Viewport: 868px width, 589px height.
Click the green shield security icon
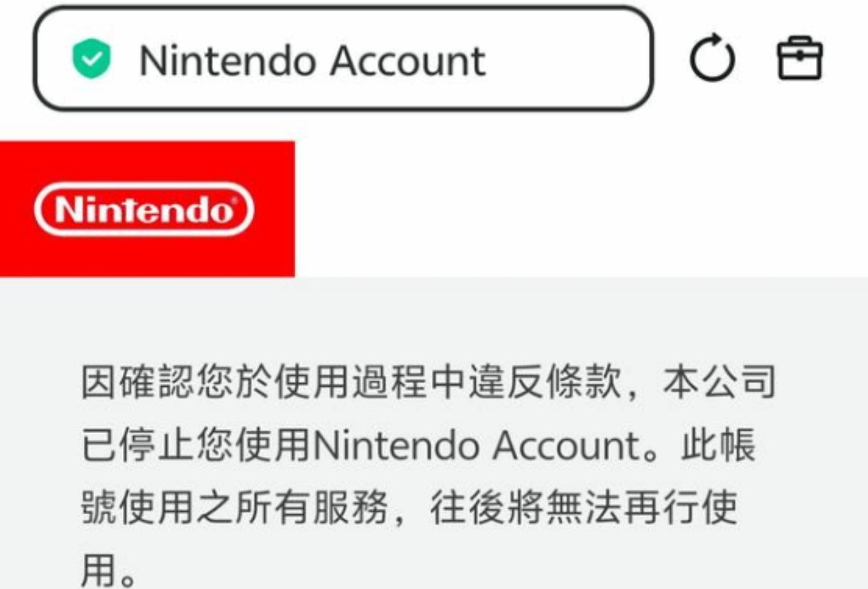coord(91,60)
